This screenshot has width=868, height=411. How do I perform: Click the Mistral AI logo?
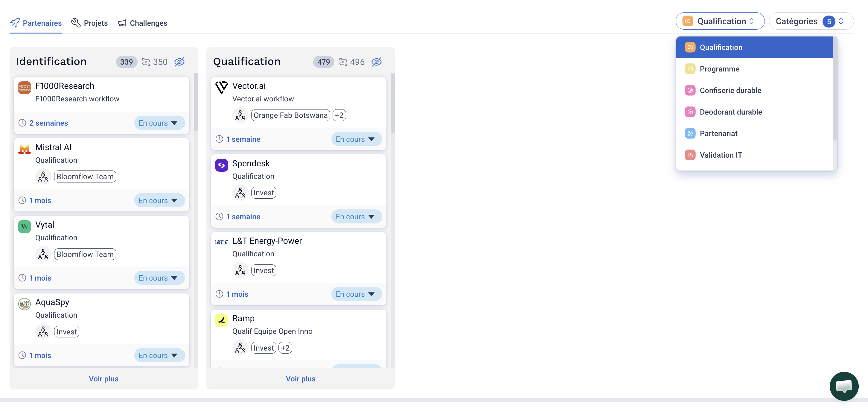tap(24, 149)
